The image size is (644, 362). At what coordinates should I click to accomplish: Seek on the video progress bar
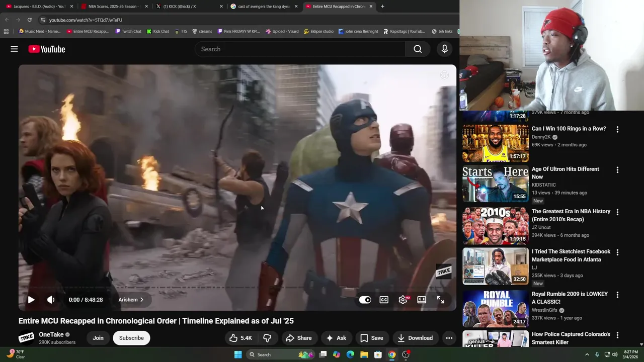(237, 288)
